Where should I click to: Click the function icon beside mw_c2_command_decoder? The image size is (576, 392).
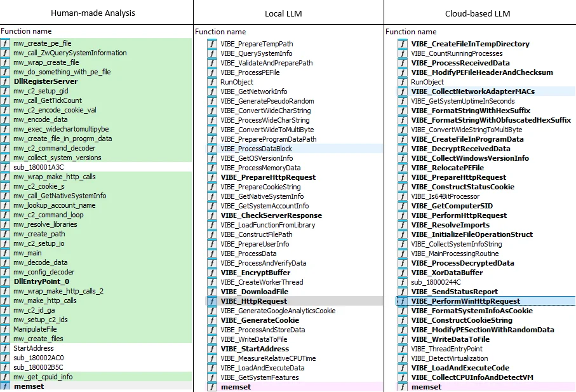[5, 148]
